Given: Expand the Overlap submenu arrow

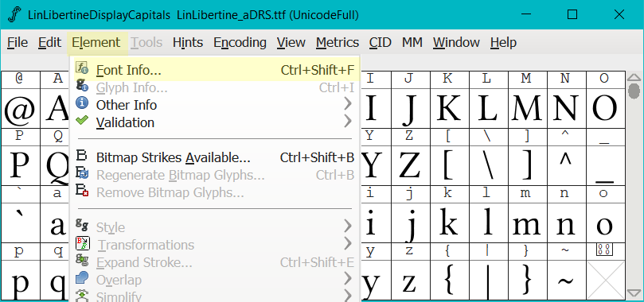Looking at the screenshot, I should [349, 279].
